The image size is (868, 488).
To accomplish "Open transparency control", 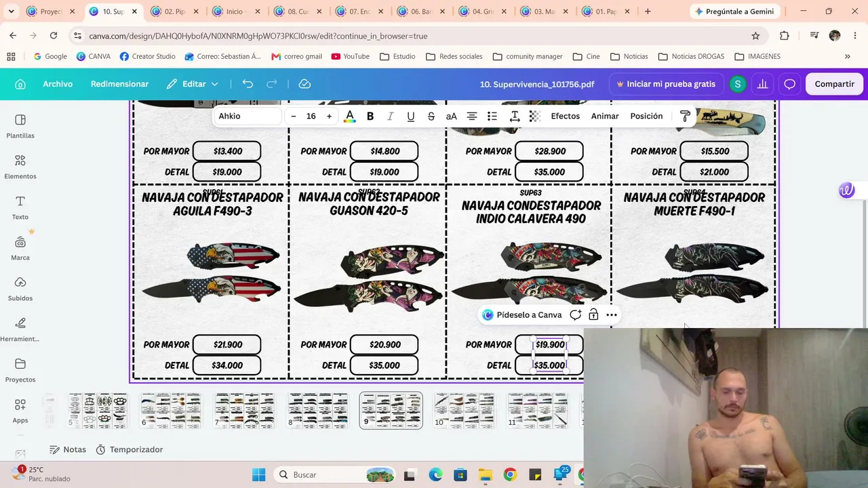I will coord(535,117).
